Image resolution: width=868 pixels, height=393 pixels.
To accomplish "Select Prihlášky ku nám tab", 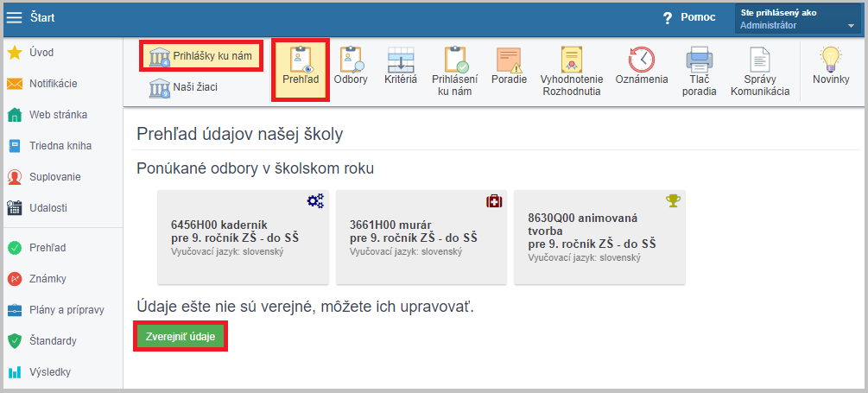I will pos(200,56).
